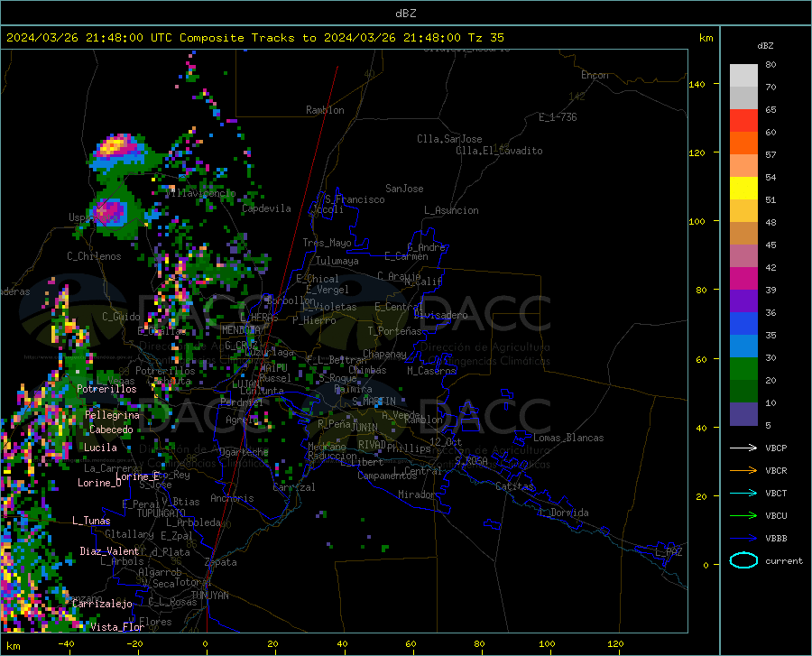The height and width of the screenshot is (656, 812).
Task: Click the timestamp header text
Action: coord(254,38)
